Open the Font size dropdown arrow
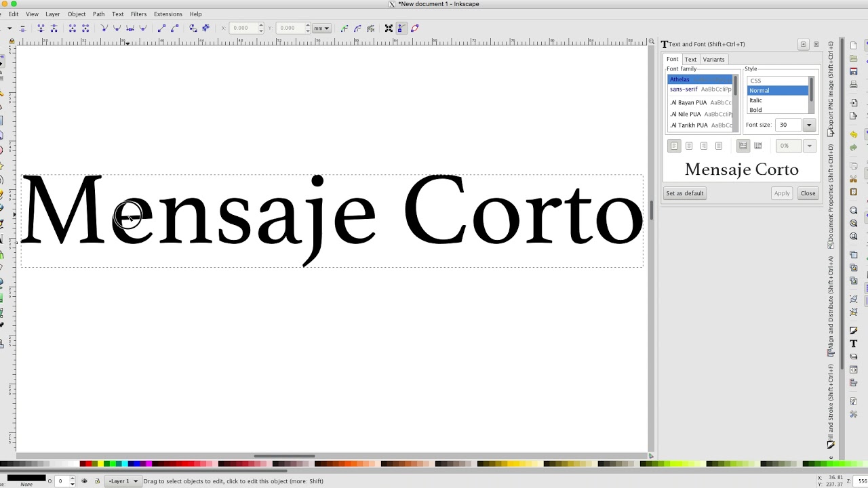This screenshot has width=868, height=488. (809, 125)
